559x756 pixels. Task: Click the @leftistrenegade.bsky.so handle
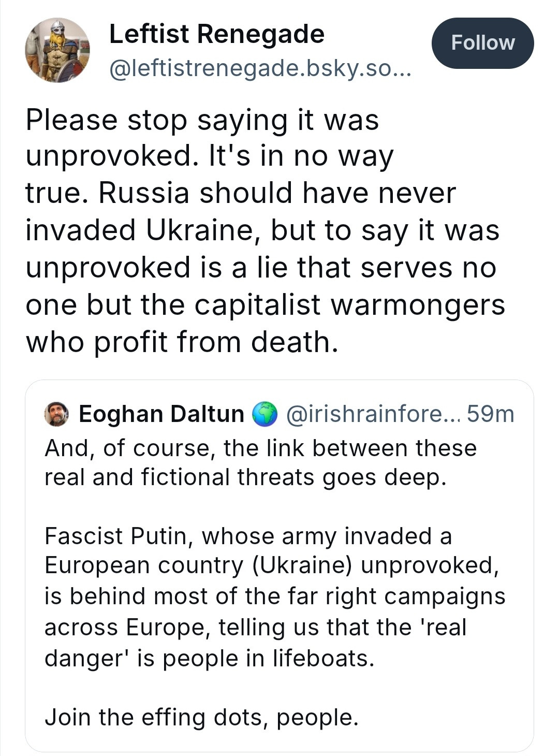(260, 68)
